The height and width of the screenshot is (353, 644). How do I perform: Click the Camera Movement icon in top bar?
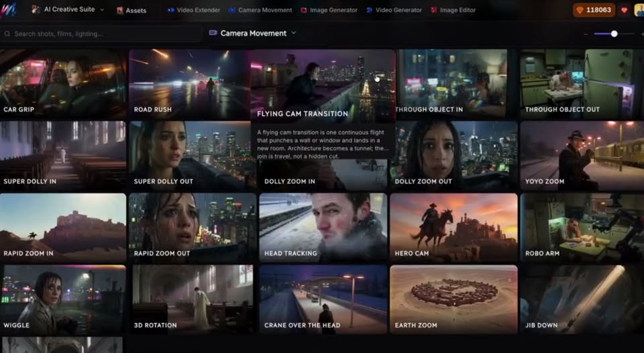tap(231, 10)
